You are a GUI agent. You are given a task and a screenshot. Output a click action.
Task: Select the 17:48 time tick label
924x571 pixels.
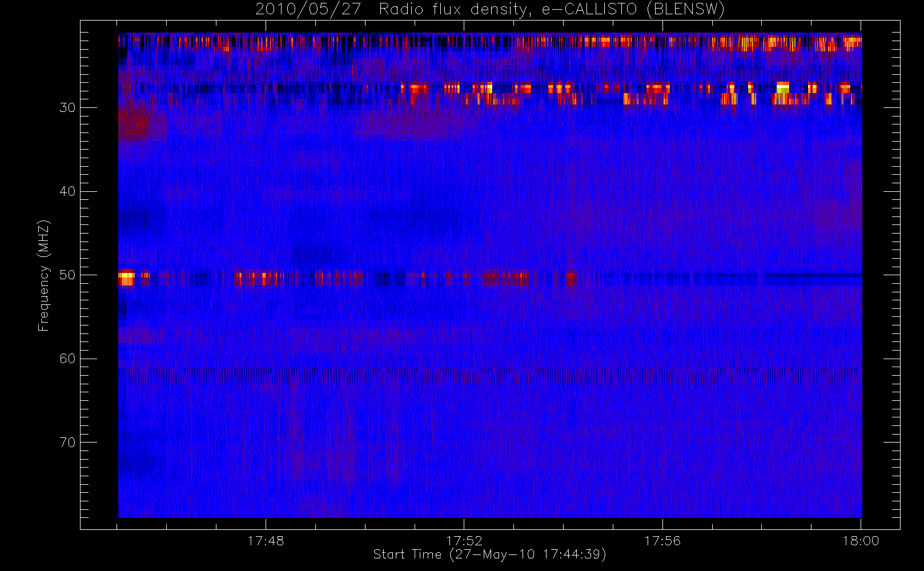[x=266, y=541]
